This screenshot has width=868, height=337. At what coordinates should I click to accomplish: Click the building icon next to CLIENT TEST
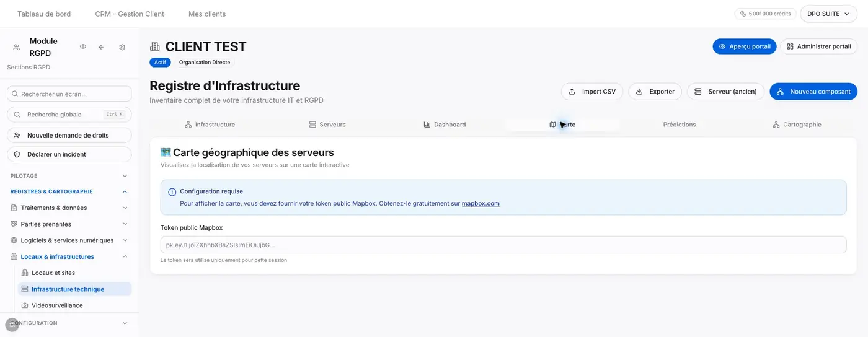coord(155,46)
